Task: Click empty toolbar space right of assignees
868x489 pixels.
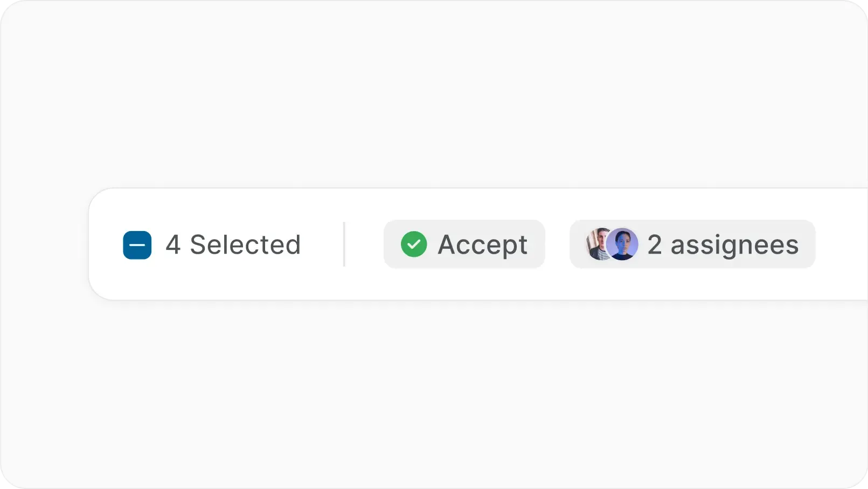Action: pos(842,244)
